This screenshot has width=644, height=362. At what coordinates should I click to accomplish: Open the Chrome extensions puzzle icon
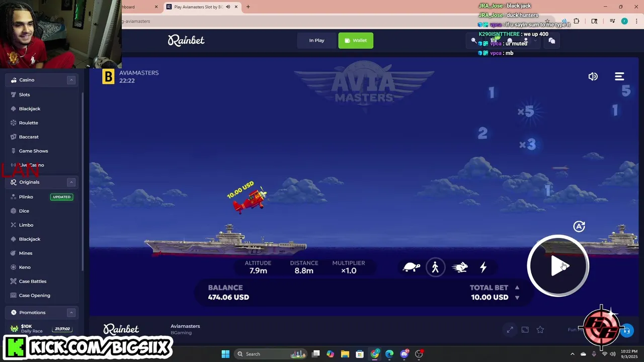pos(577,21)
